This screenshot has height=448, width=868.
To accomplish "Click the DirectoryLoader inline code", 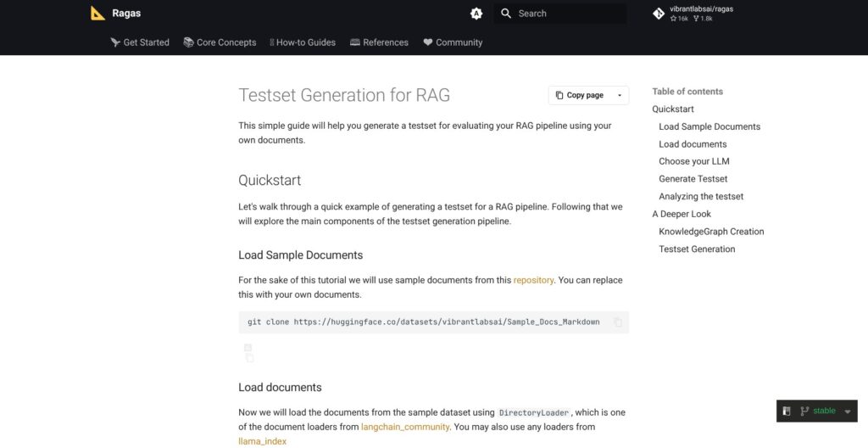I will (x=534, y=413).
